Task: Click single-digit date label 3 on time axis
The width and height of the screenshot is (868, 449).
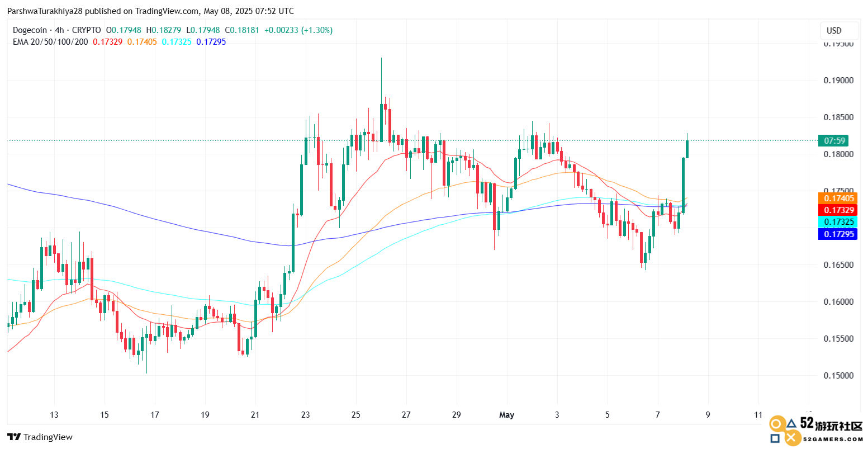Action: pyautogui.click(x=557, y=415)
